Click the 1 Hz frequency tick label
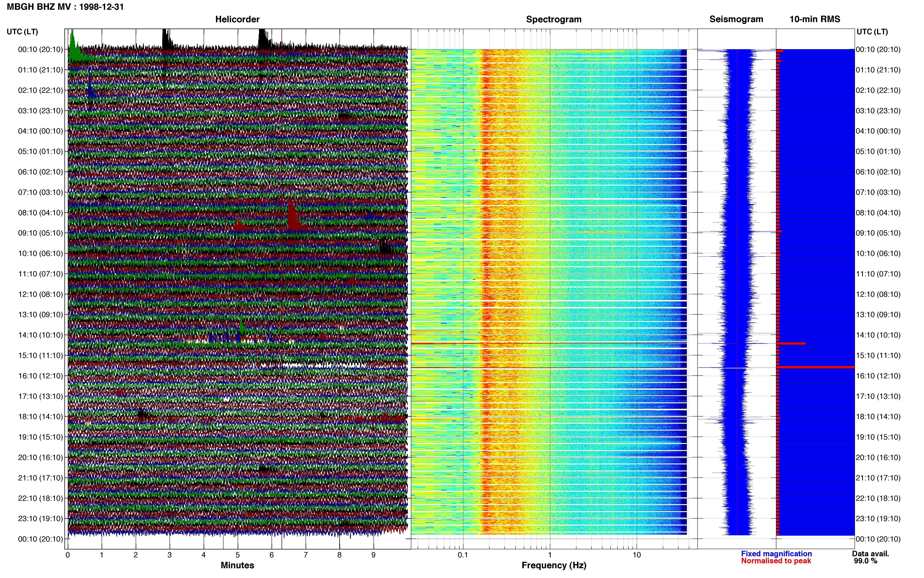 tap(550, 555)
